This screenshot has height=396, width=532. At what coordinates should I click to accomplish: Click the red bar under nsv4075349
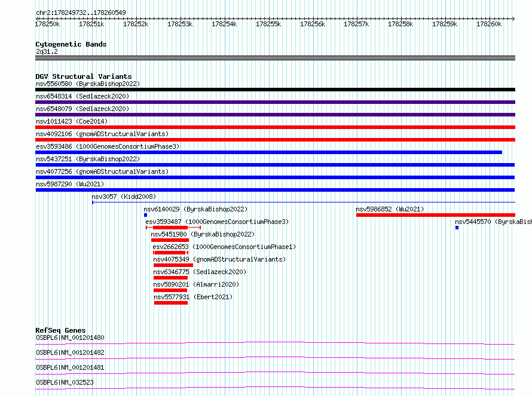click(173, 265)
